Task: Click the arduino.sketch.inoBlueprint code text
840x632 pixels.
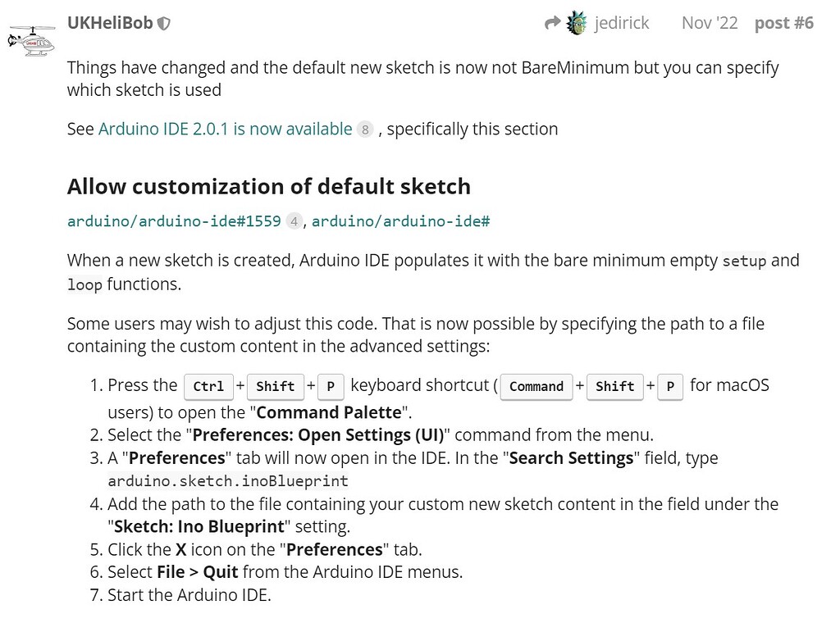Action: pyautogui.click(x=228, y=480)
